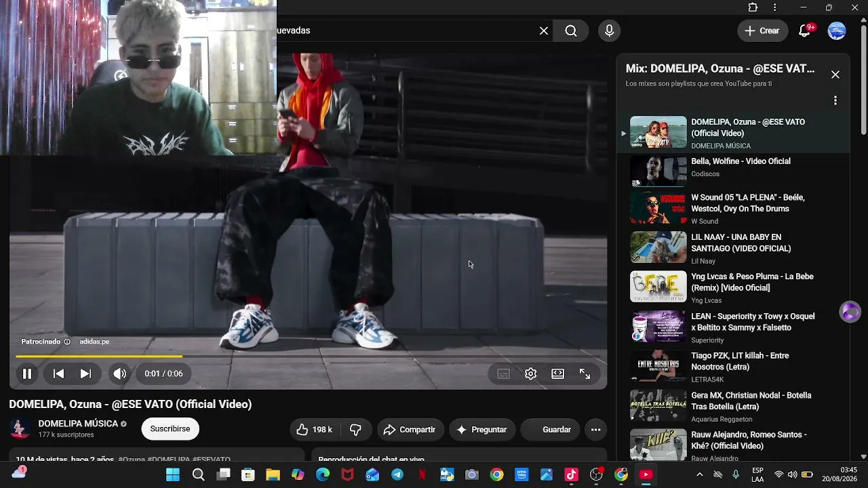
Task: Open the browser extensions puzzle icon
Action: click(753, 7)
